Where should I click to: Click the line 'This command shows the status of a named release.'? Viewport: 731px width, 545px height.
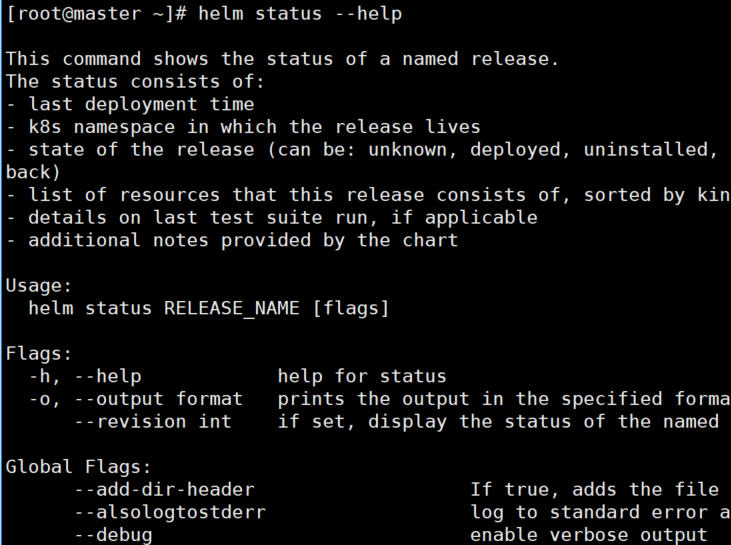[x=282, y=59]
